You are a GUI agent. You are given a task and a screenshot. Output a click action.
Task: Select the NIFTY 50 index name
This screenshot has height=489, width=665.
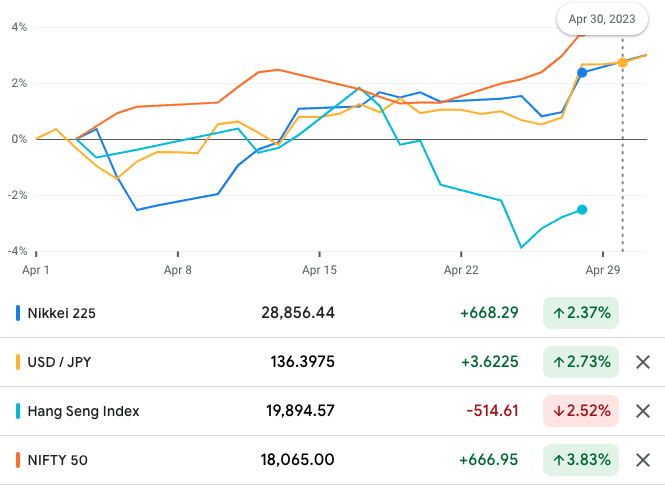pos(58,460)
